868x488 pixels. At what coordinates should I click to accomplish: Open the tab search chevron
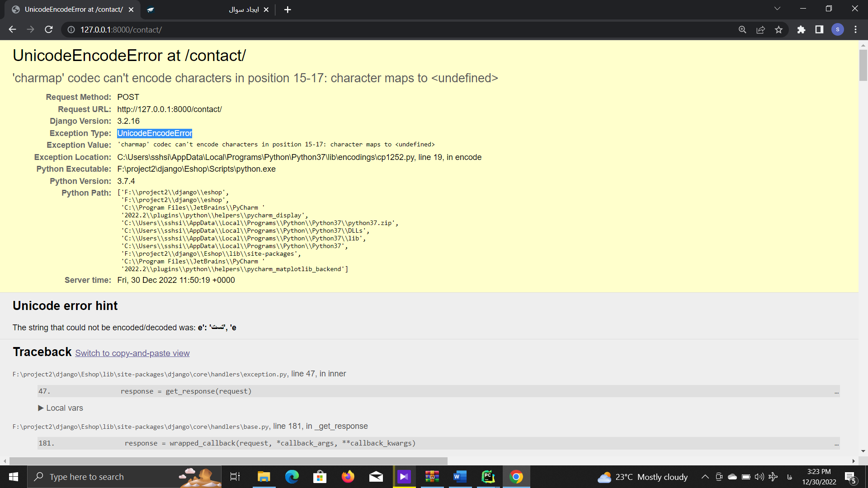pyautogui.click(x=778, y=8)
